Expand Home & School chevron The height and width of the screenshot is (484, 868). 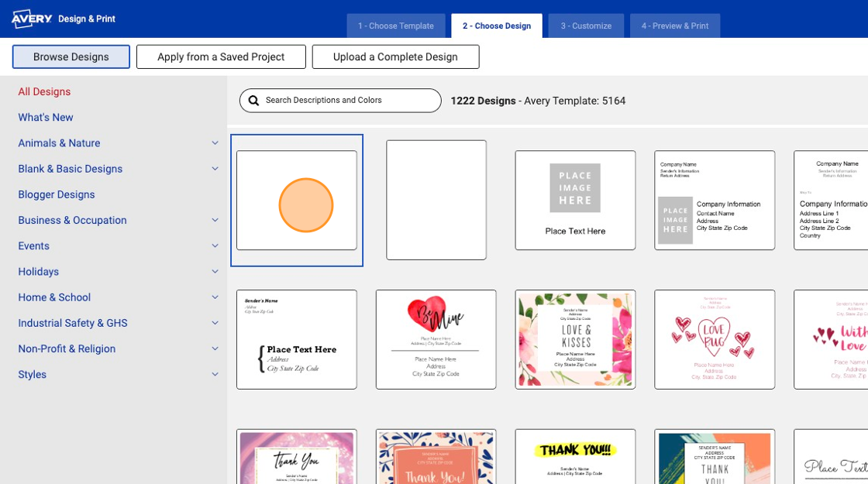coord(215,297)
